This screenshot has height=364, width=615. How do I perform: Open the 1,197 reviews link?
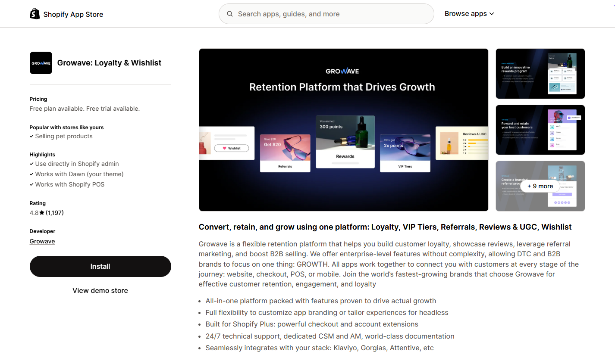(55, 213)
